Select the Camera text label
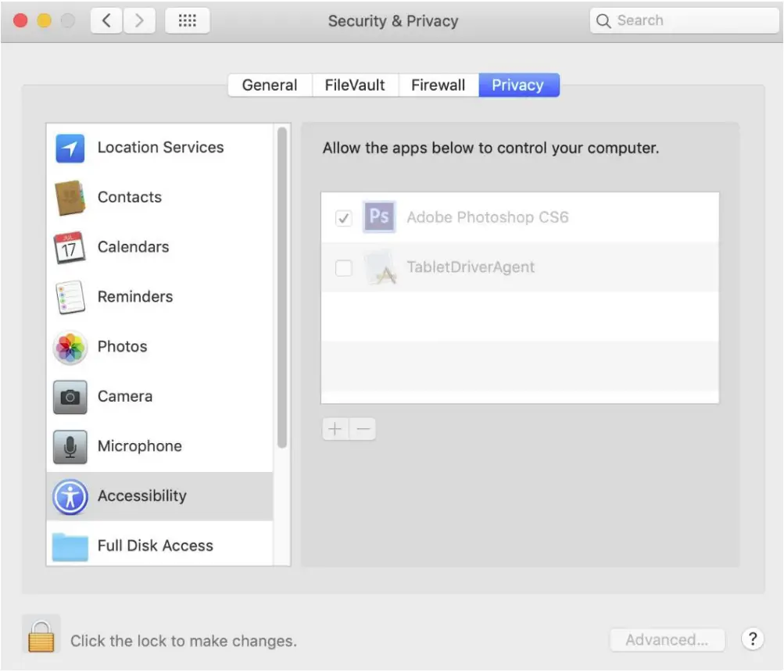 (125, 396)
